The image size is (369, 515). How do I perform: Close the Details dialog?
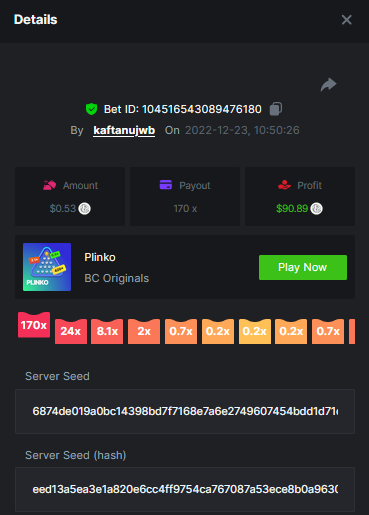pos(347,20)
